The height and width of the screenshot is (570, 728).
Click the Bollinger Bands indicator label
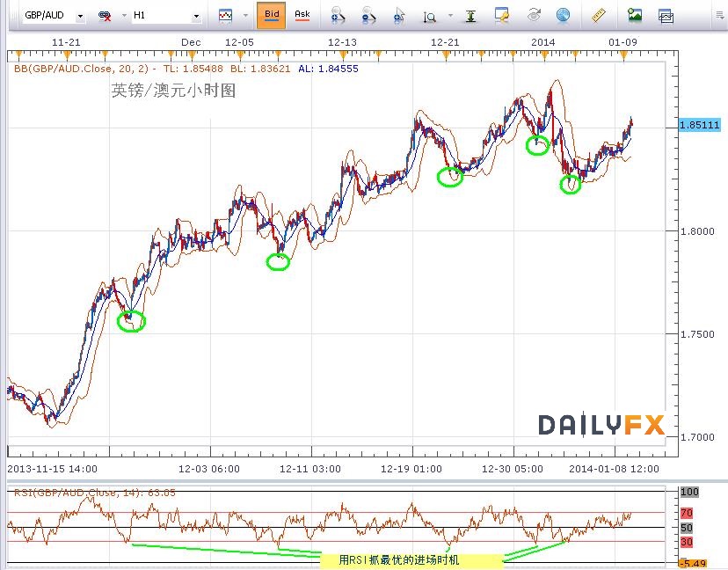tap(85, 68)
